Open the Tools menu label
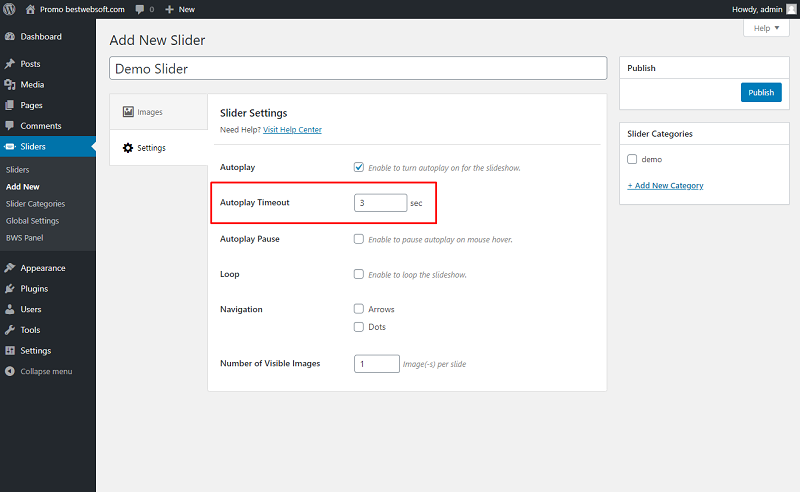 pos(30,330)
